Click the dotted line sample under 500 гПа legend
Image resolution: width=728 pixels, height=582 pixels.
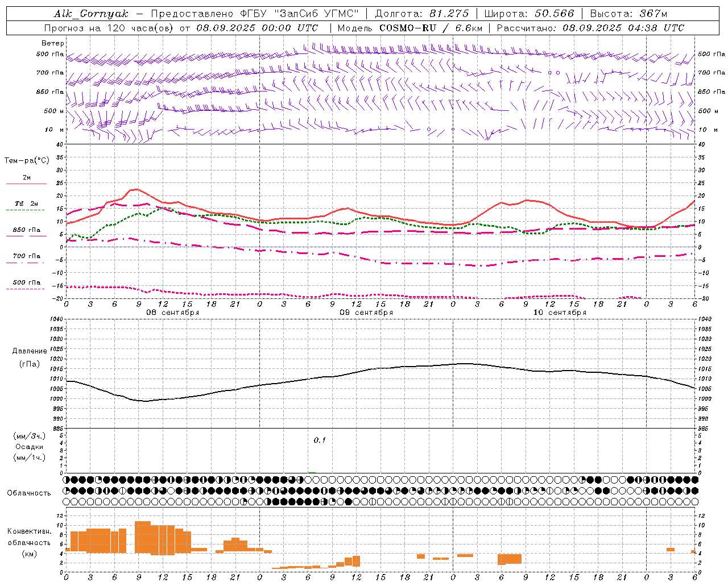(x=26, y=289)
